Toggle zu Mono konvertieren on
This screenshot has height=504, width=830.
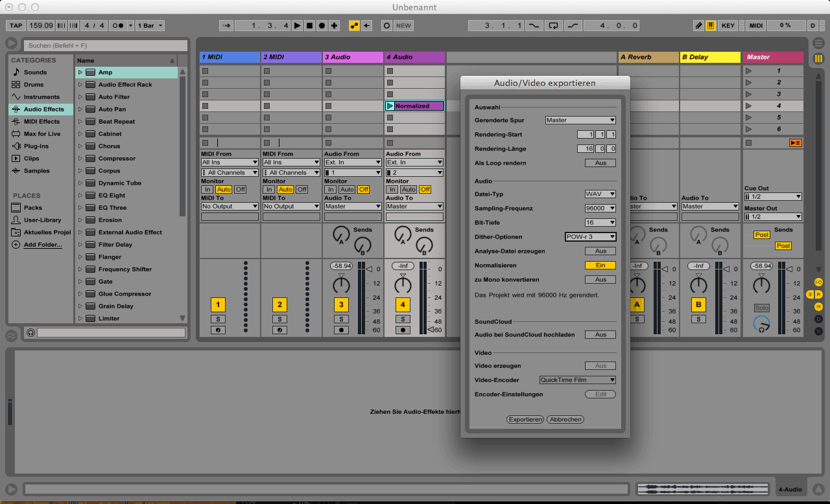pos(600,280)
